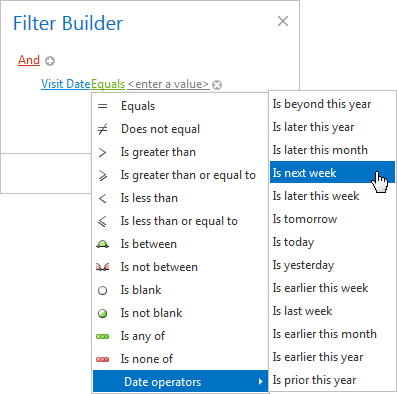Open the And group operator dropdown
The width and height of the screenshot is (397, 394).
click(29, 60)
